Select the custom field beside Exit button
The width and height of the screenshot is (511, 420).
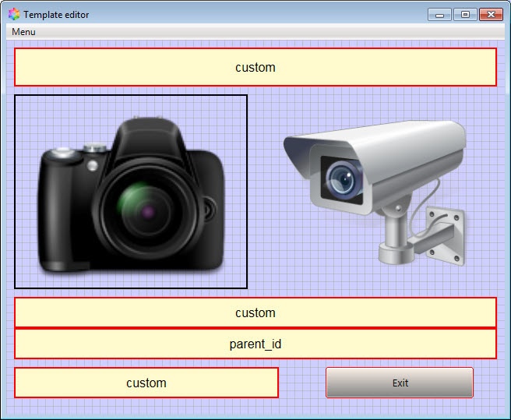click(146, 383)
